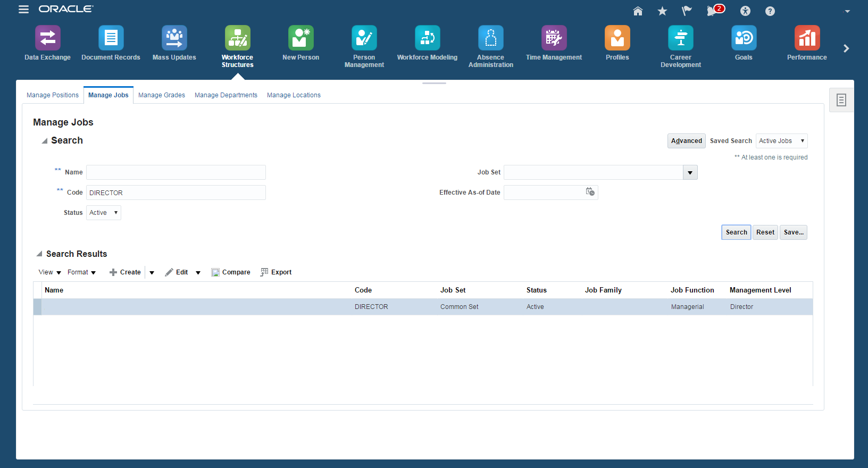
Task: Open the Goals icon
Action: pyautogui.click(x=744, y=38)
